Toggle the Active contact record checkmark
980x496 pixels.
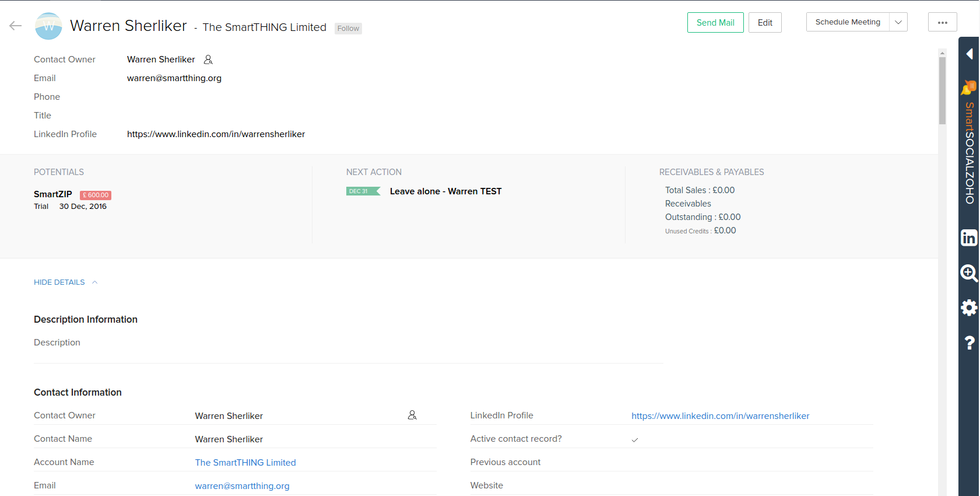point(635,439)
